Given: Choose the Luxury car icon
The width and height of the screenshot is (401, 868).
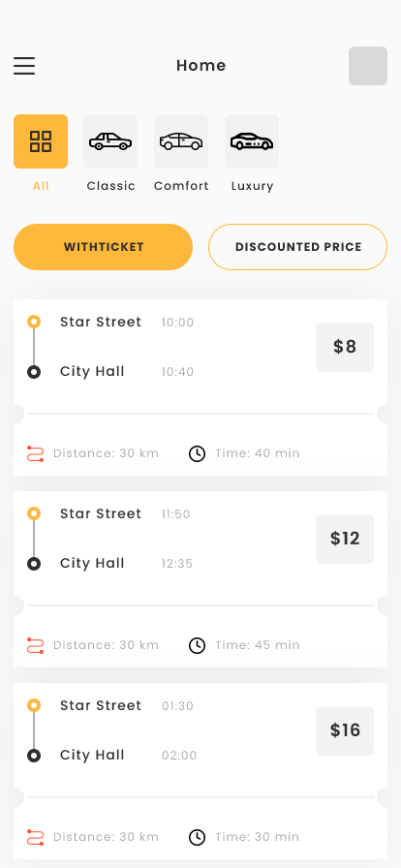Looking at the screenshot, I should tap(252, 141).
